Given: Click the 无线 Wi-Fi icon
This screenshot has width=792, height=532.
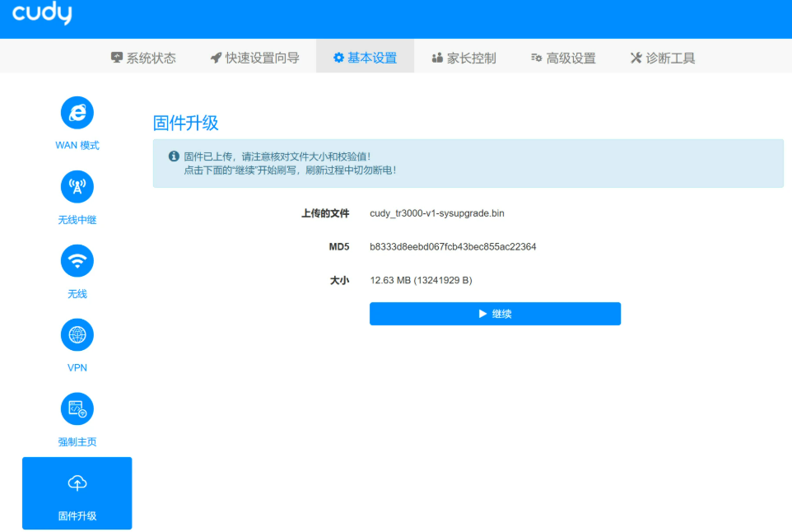Looking at the screenshot, I should [x=77, y=261].
